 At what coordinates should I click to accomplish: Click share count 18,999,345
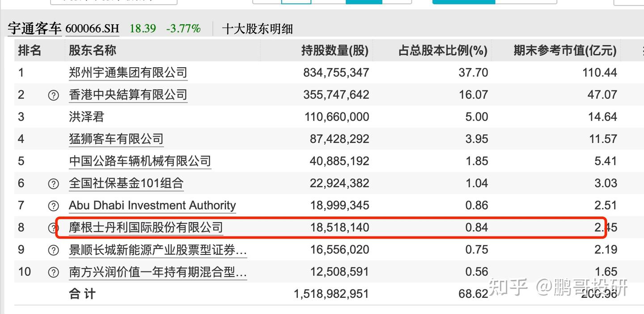pyautogui.click(x=340, y=205)
